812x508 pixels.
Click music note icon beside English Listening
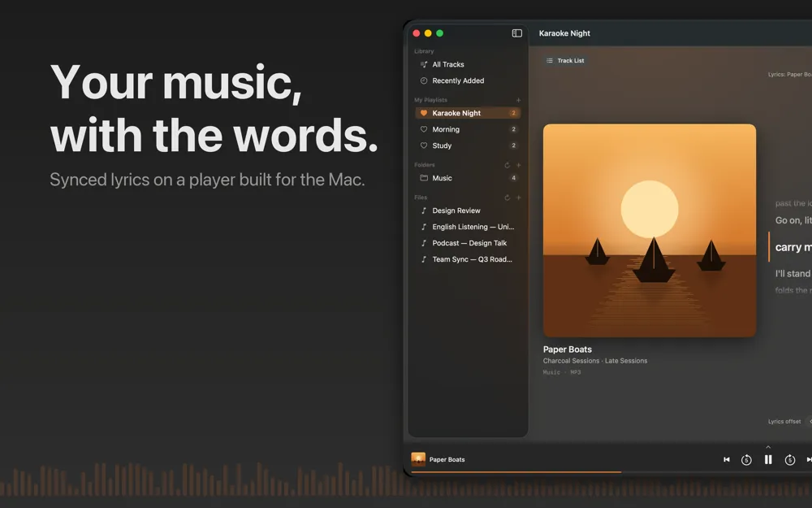tap(424, 227)
